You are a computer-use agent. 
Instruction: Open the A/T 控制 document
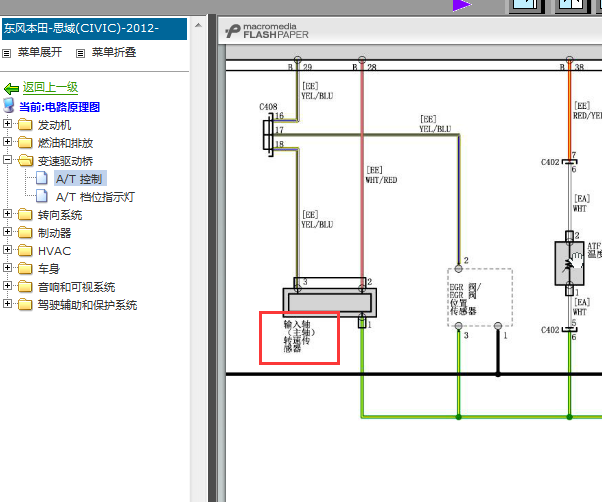(x=80, y=179)
